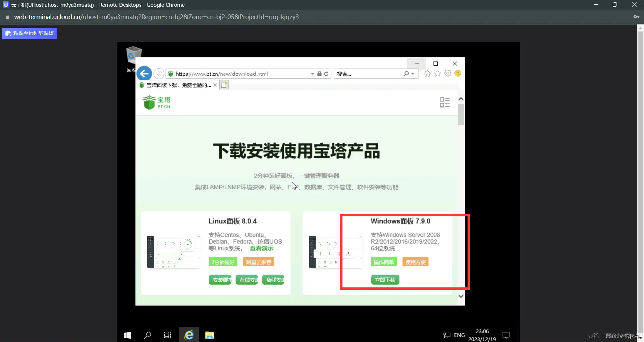Screen dimensions: 644x342
Task: Click the back navigation arrow in Internet Explorer
Action: point(144,73)
